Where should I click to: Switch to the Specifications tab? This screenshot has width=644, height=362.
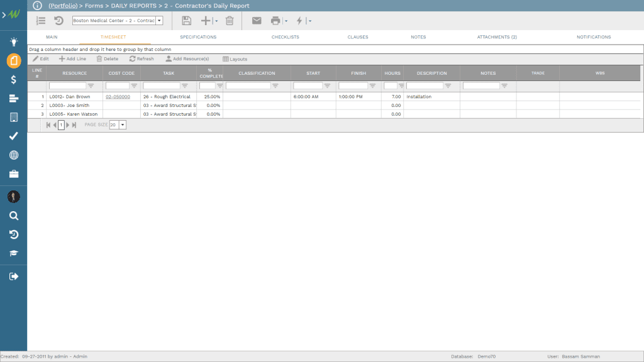(198, 37)
